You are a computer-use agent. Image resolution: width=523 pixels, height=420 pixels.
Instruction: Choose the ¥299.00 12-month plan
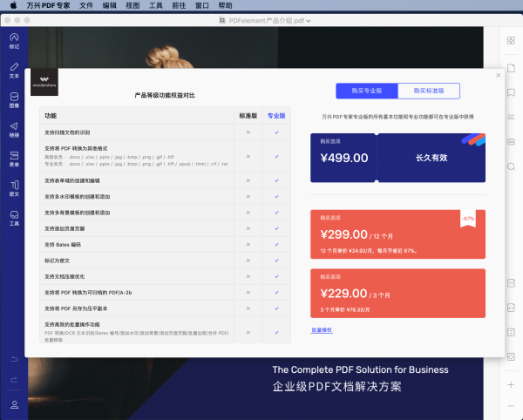(x=397, y=234)
